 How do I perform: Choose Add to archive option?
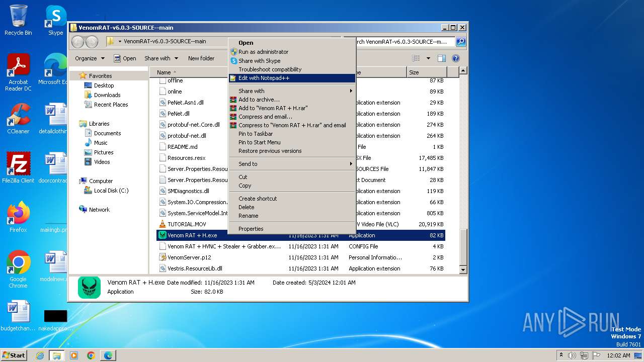[292, 100]
